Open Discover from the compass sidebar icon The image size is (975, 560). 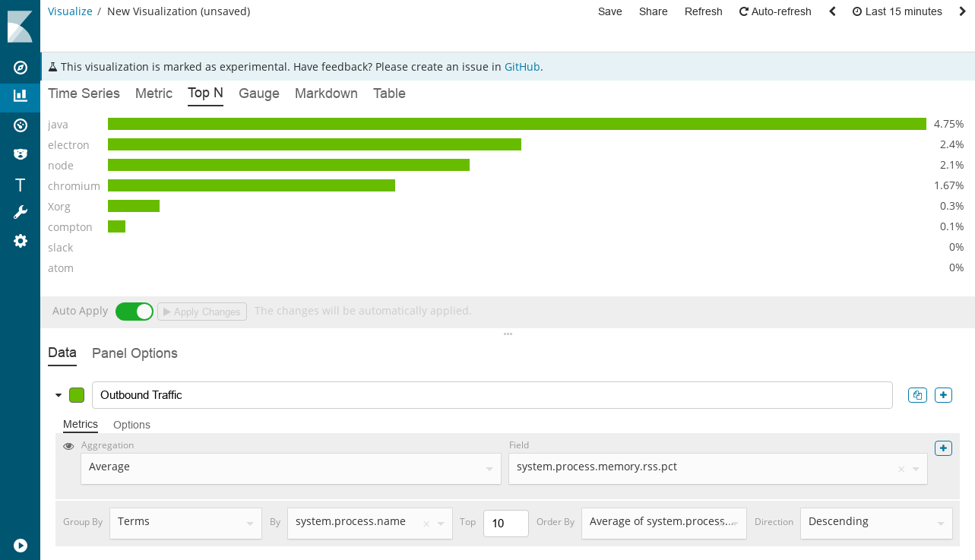(21, 68)
